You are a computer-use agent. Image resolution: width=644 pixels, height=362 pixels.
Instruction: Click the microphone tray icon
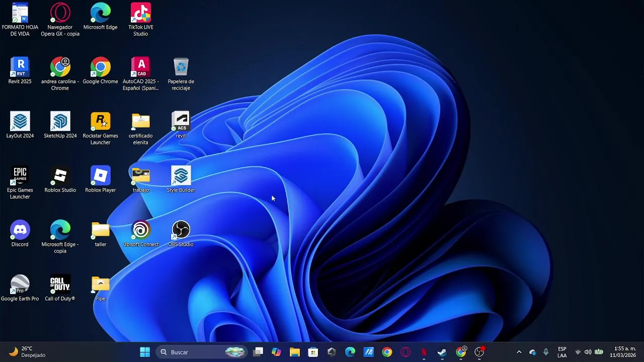click(x=546, y=352)
